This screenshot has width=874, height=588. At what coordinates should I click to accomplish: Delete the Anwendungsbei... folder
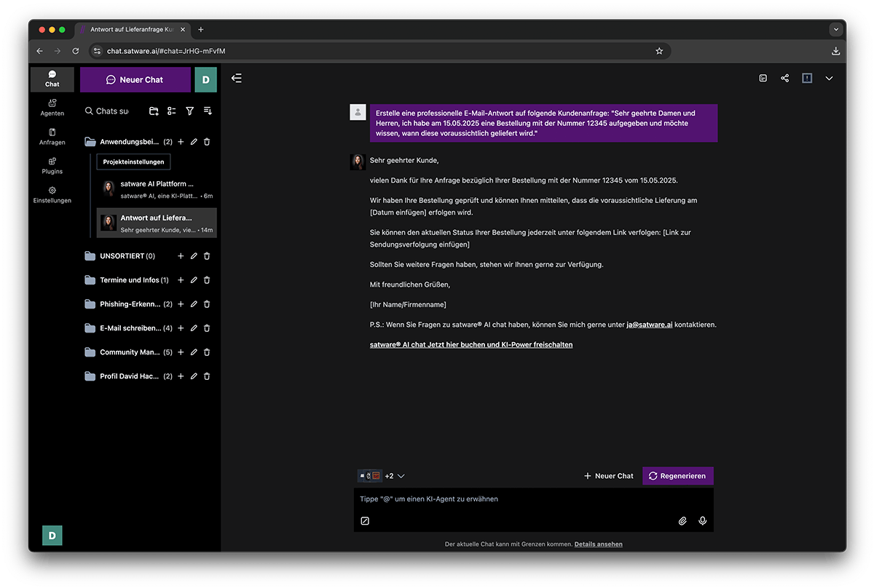(x=207, y=142)
